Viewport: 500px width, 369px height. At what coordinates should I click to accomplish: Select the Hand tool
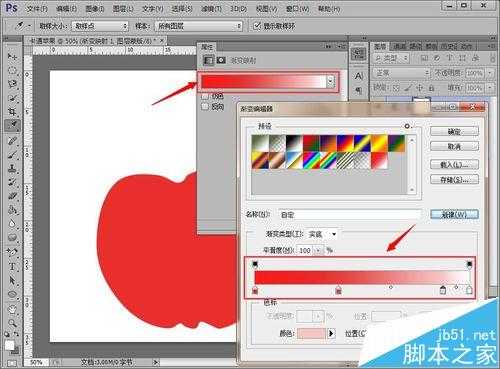click(x=12, y=309)
